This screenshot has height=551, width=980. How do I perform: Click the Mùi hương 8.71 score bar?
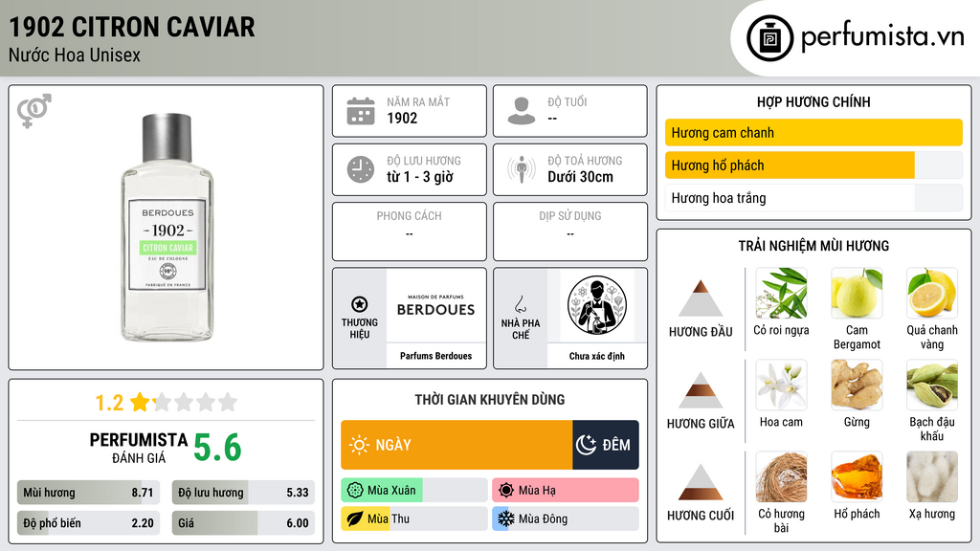88,493
